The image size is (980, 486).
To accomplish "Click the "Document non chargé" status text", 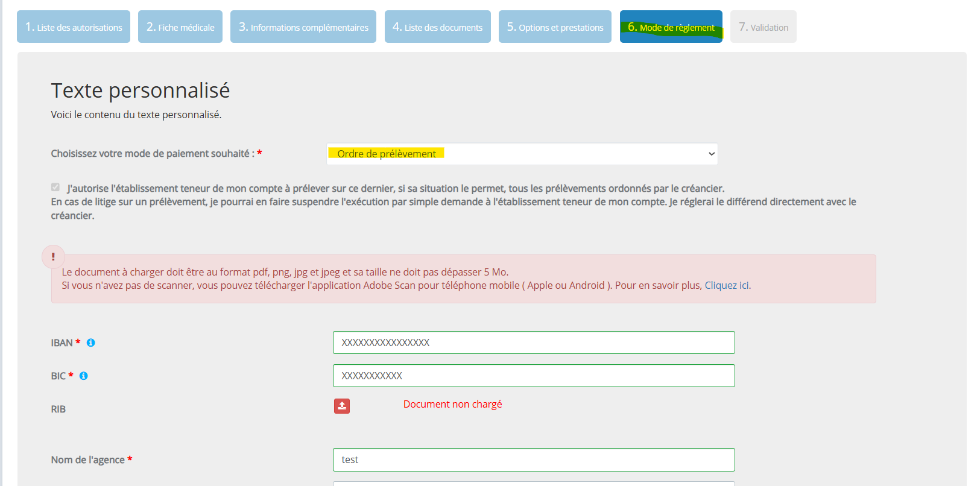I will point(452,404).
